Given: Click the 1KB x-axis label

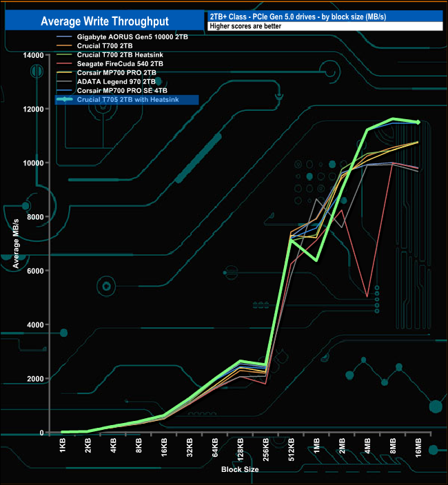Looking at the screenshot, I should (x=63, y=446).
